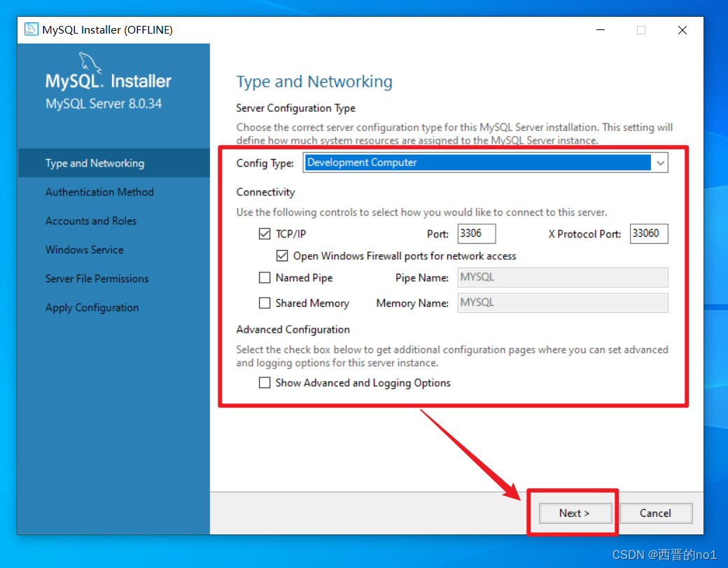This screenshot has width=728, height=568.
Task: Click the 'Memory Name:' label
Action: [412, 303]
